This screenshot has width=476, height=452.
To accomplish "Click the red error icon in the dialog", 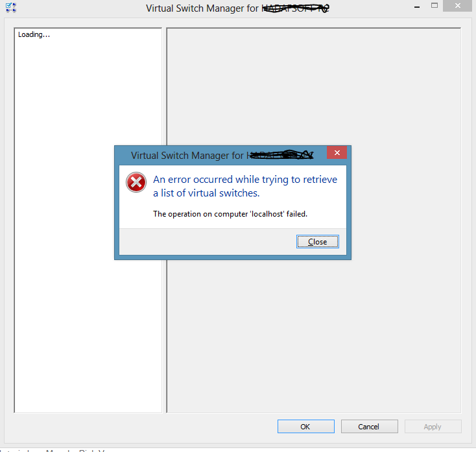I will click(136, 182).
